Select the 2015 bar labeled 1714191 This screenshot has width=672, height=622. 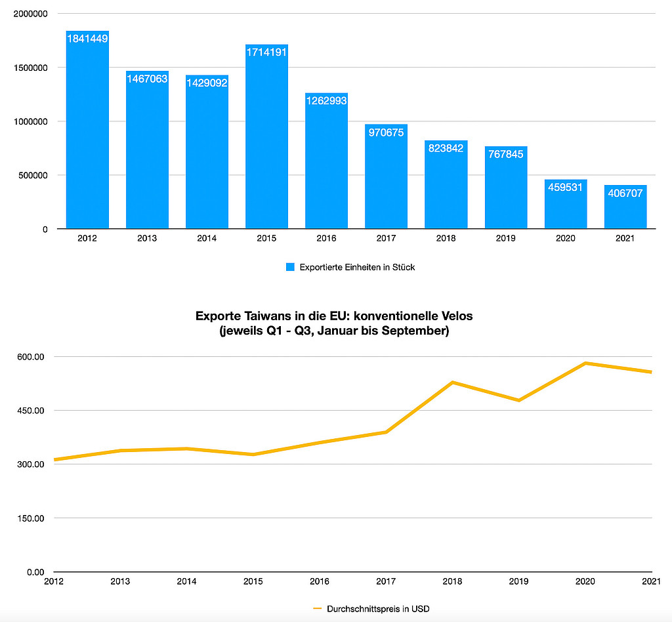coord(266,136)
